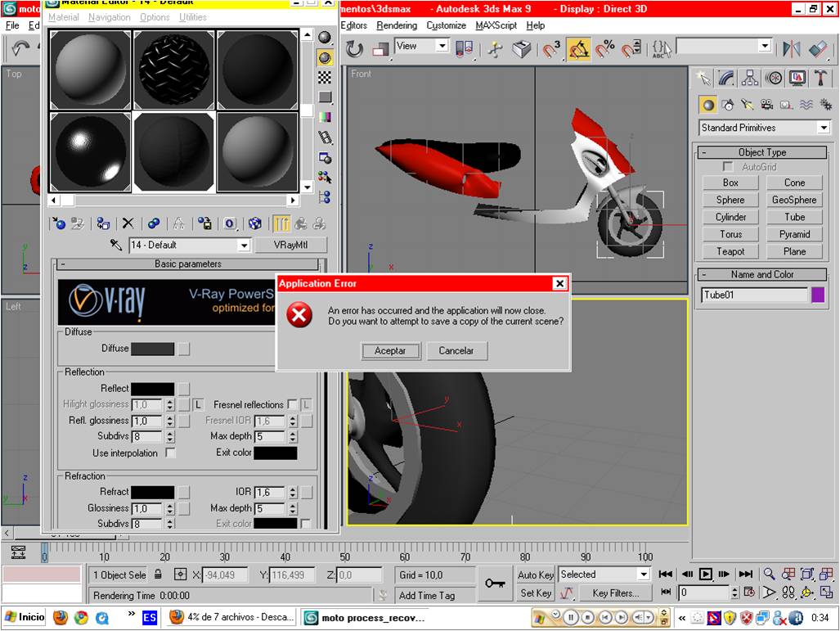Open the Utilities hammer panel tab
The width and height of the screenshot is (840, 631).
point(820,79)
